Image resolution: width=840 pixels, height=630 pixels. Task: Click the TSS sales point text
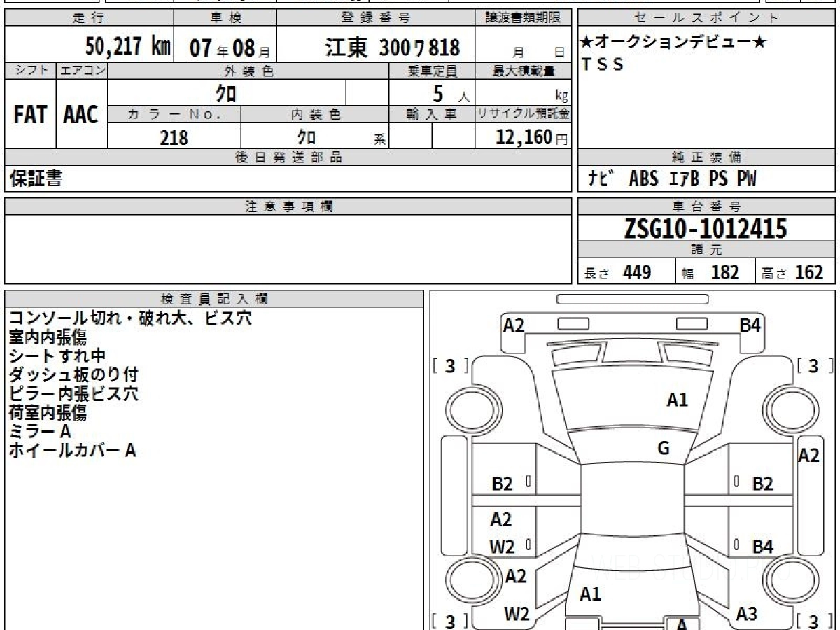(x=602, y=65)
